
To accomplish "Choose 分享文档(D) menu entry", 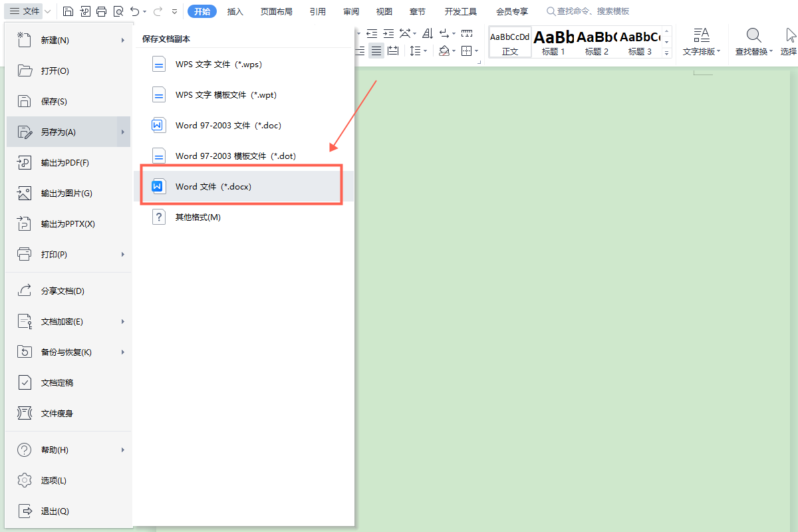I will point(68,291).
